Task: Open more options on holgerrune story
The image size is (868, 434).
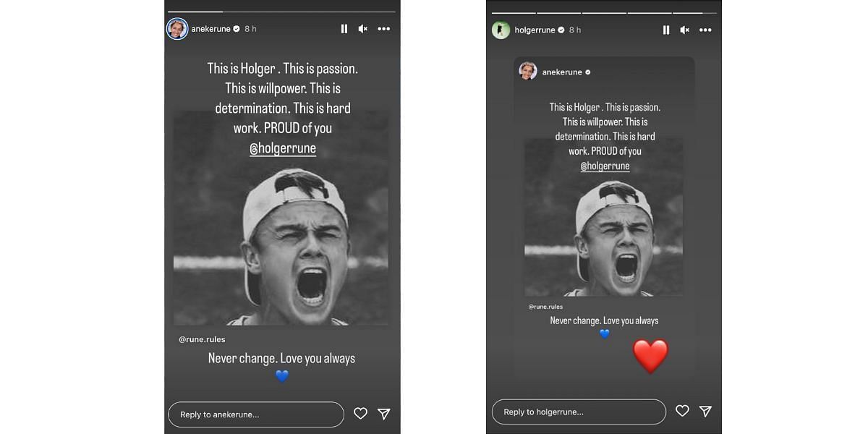Action: coord(705,30)
